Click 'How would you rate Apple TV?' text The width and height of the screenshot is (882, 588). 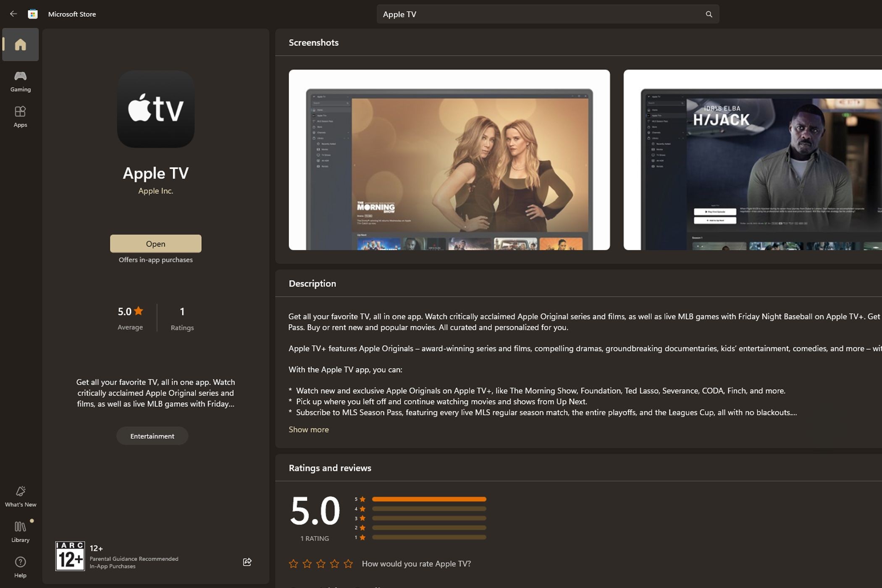[x=417, y=564]
